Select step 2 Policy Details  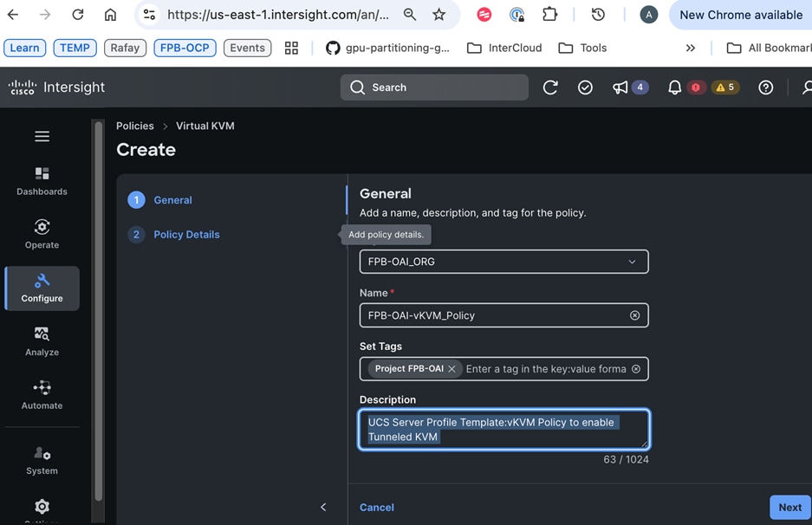[x=173, y=235]
